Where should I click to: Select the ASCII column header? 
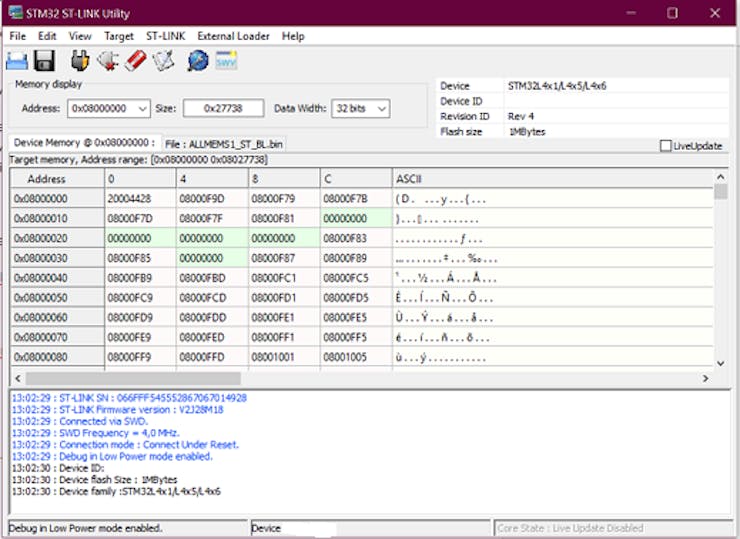click(x=553, y=179)
